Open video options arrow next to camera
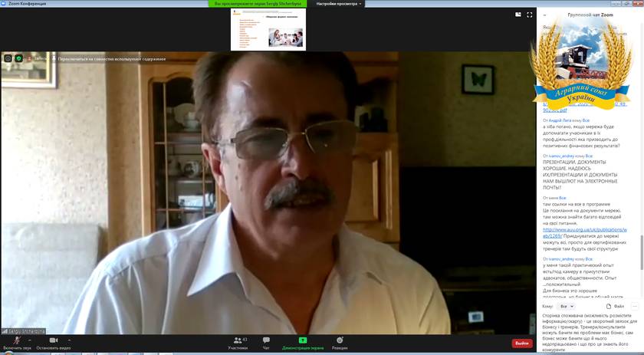The height and width of the screenshot is (355, 644). click(x=69, y=340)
